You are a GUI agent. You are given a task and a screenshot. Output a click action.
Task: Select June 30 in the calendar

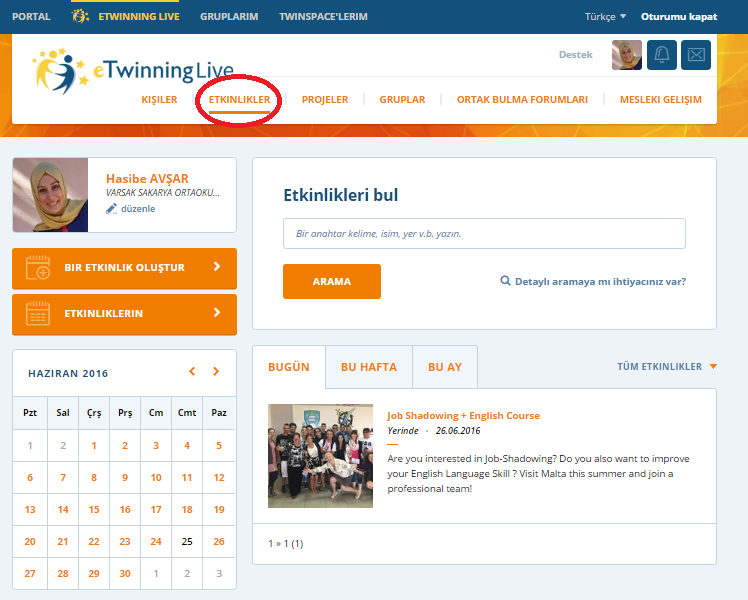pos(125,573)
